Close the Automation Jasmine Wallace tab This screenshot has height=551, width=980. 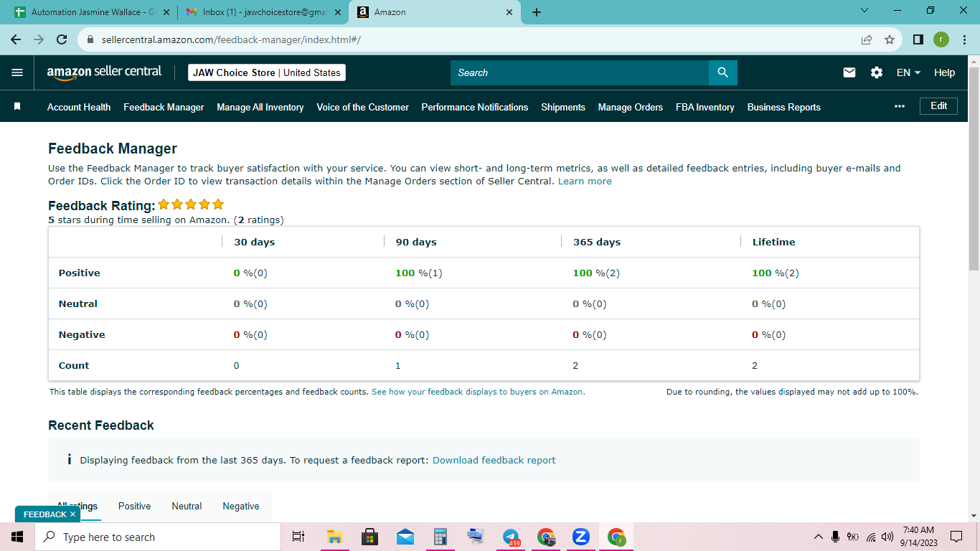(166, 12)
